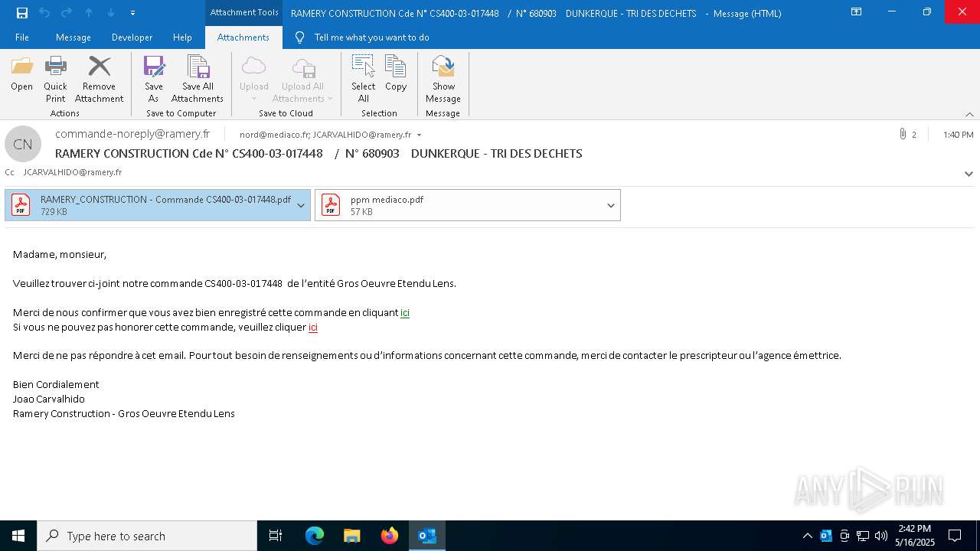
Task: Open Ribbon Display Options
Action: (857, 12)
